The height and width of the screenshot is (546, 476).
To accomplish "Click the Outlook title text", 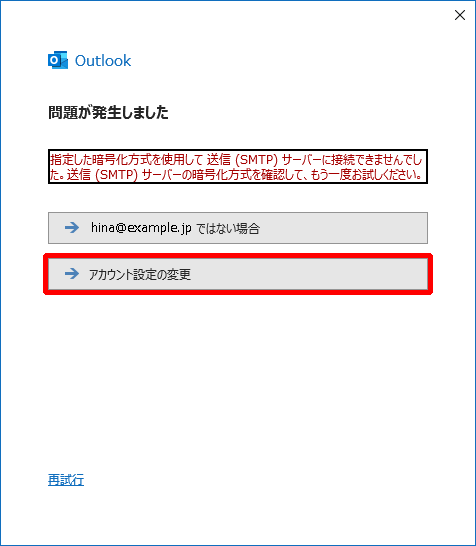I will [x=103, y=61].
